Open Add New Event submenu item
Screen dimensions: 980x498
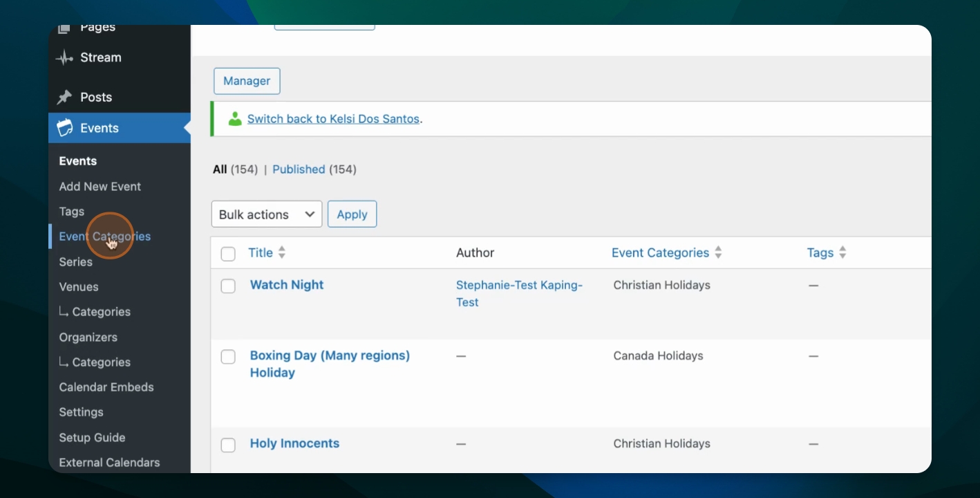coord(100,187)
